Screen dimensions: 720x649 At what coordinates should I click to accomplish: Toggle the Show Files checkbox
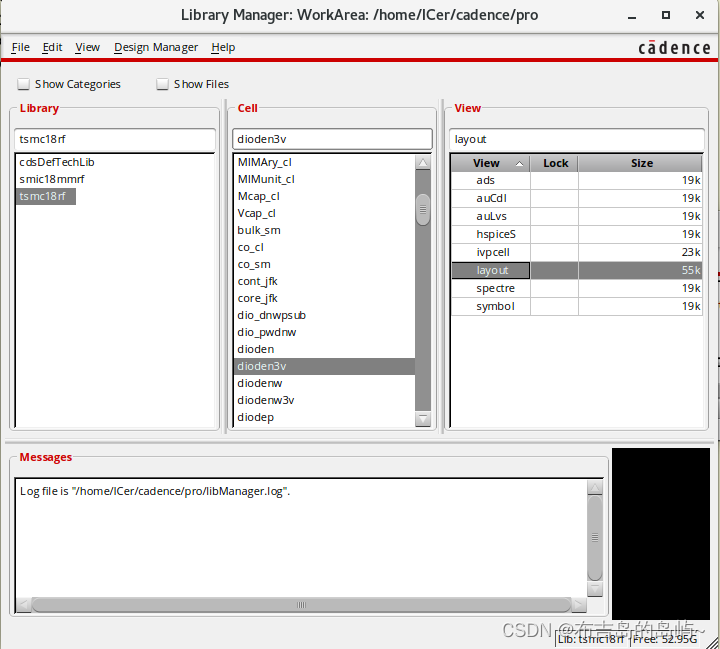coord(162,85)
